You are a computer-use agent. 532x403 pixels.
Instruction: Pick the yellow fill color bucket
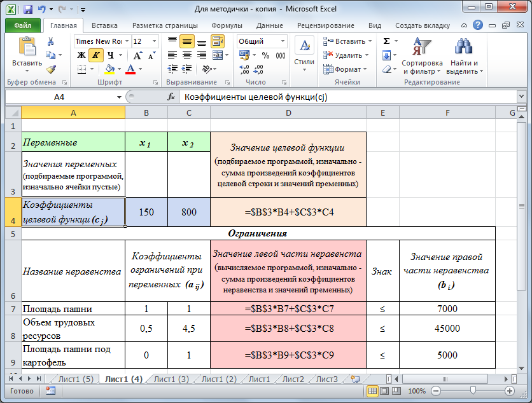pyautogui.click(x=109, y=69)
